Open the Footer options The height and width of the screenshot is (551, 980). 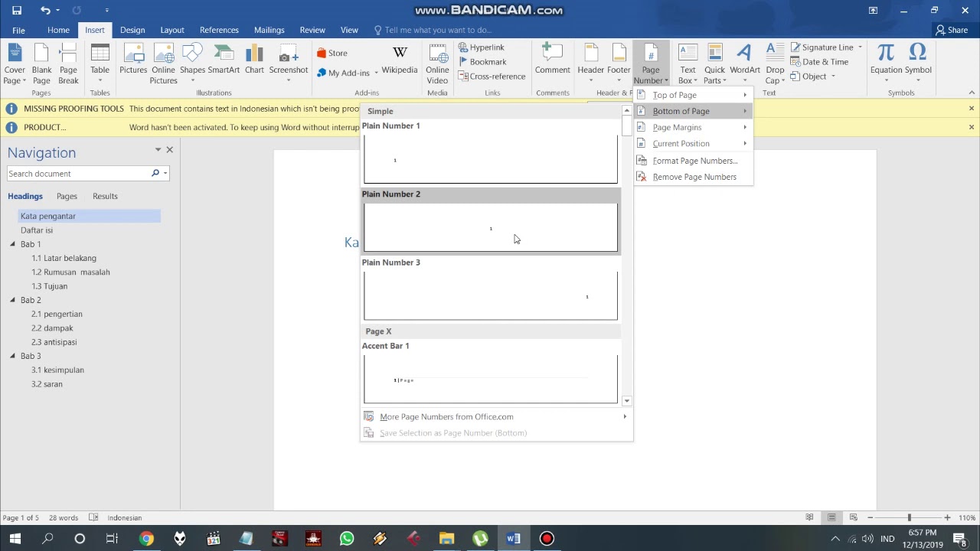pyautogui.click(x=619, y=64)
